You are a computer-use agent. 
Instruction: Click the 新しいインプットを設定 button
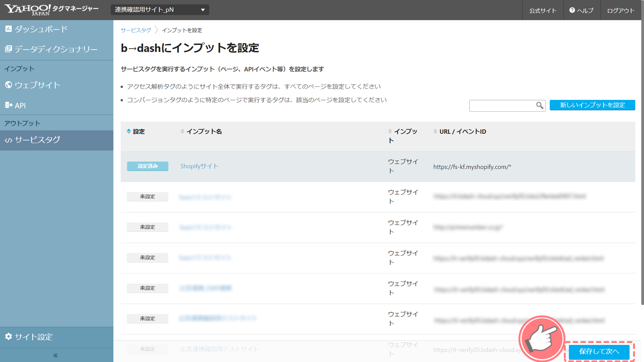pyautogui.click(x=592, y=105)
